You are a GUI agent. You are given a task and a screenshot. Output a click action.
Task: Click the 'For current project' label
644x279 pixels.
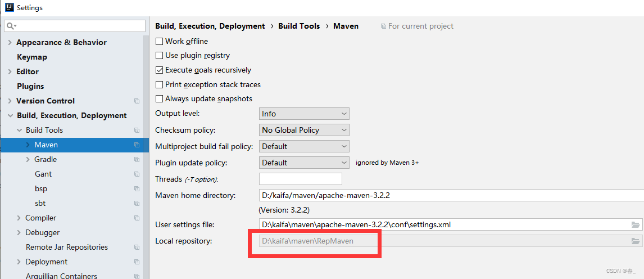pos(421,26)
